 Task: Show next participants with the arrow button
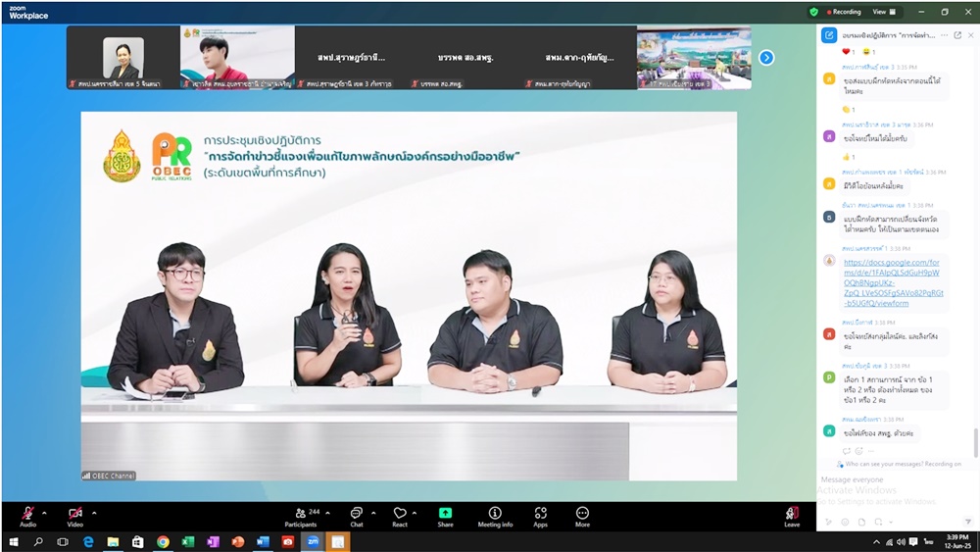pyautogui.click(x=766, y=58)
